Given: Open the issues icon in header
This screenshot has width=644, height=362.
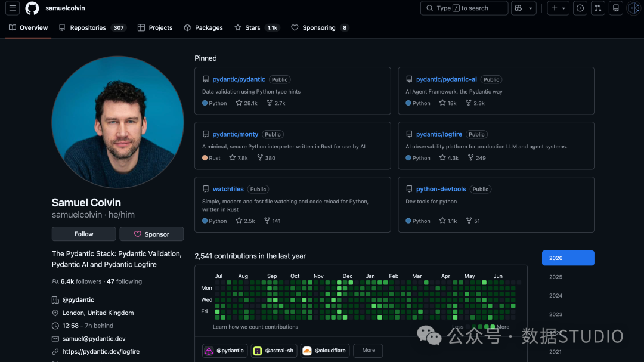Looking at the screenshot, I should (580, 8).
